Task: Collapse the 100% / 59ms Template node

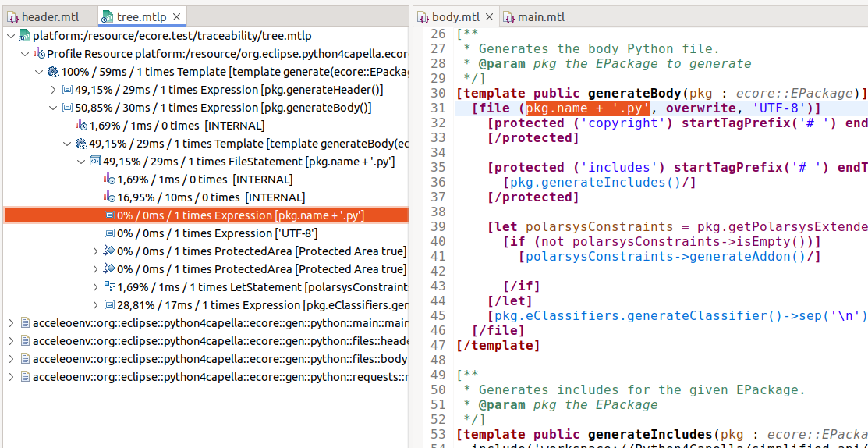Action: point(39,72)
